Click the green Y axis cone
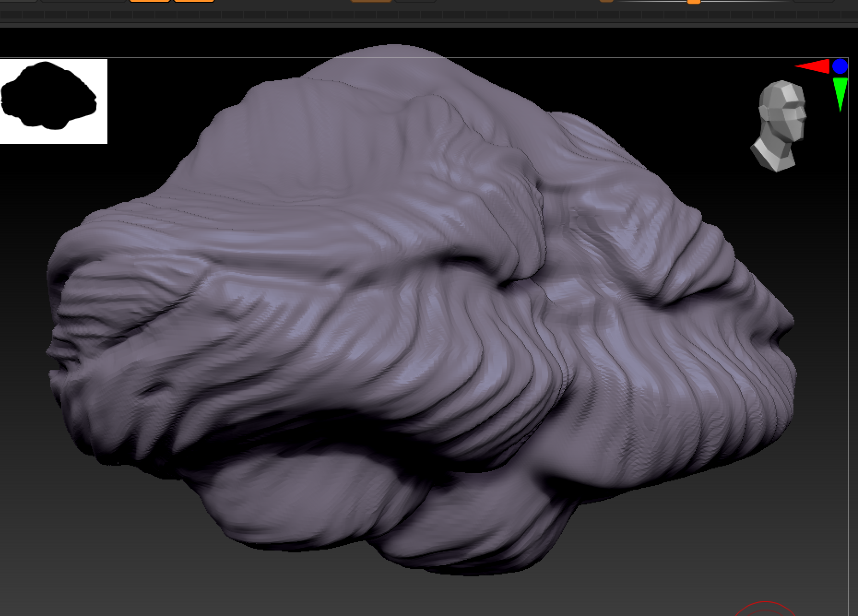858x616 pixels. coord(840,94)
